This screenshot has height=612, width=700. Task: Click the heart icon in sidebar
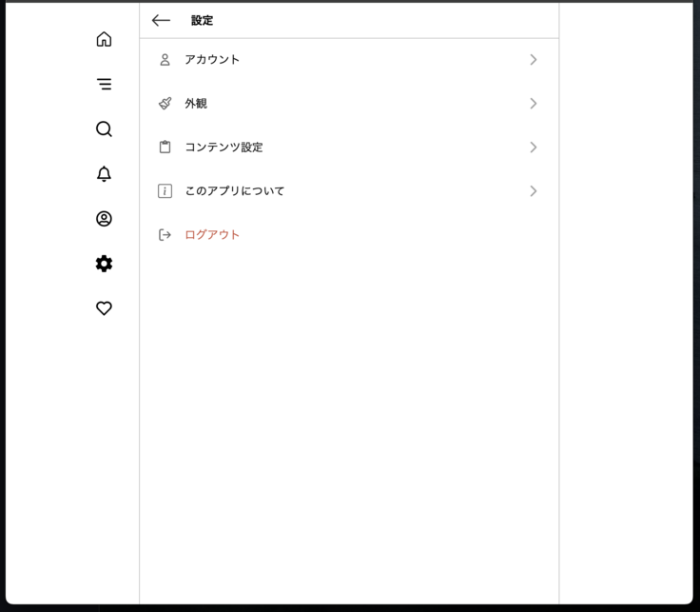pos(104,308)
